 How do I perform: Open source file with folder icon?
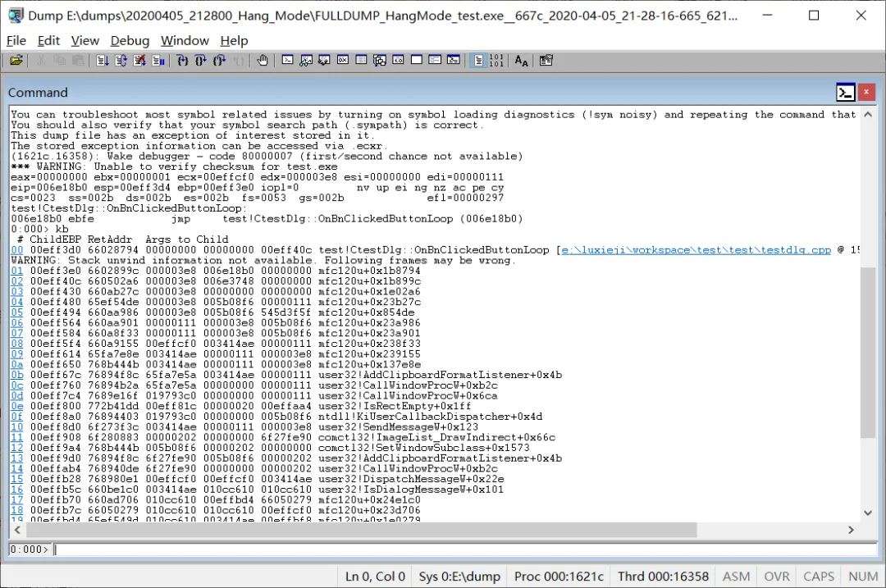click(x=16, y=61)
